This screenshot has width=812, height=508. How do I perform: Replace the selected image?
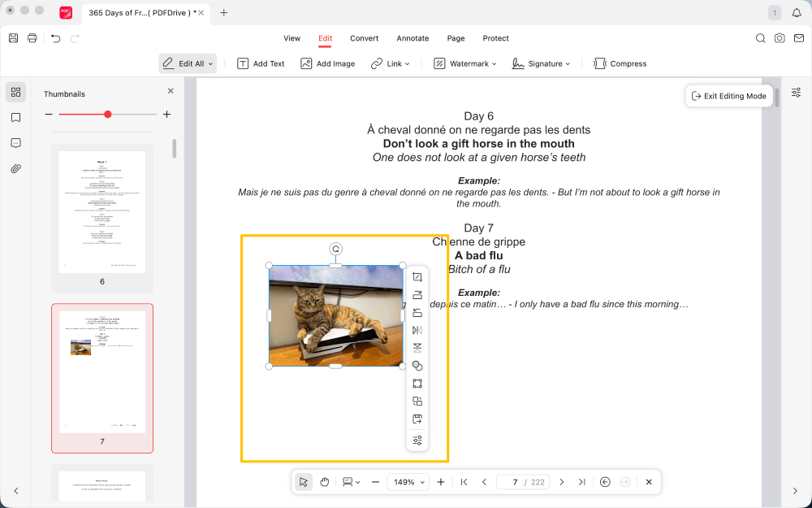tap(417, 402)
